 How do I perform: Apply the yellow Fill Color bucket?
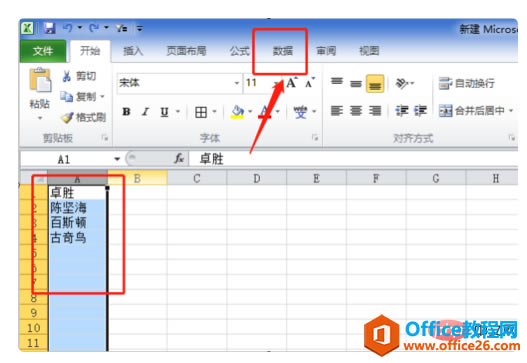(237, 112)
